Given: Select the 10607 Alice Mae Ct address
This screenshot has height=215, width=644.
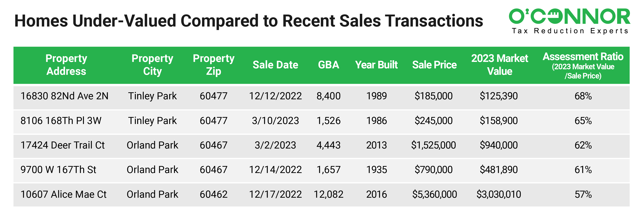Looking at the screenshot, I should tap(63, 195).
